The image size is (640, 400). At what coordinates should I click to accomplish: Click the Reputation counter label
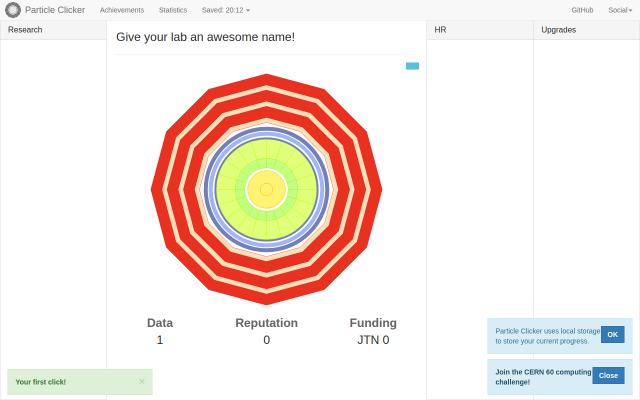point(267,323)
